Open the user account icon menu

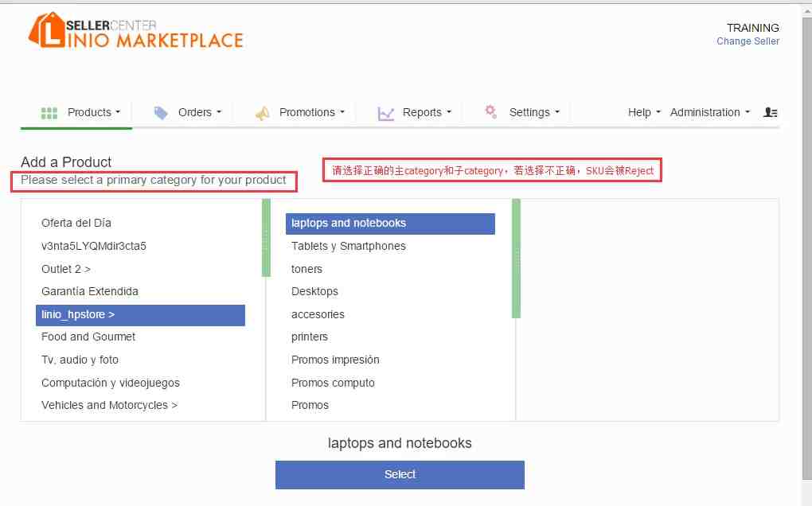pyautogui.click(x=770, y=113)
